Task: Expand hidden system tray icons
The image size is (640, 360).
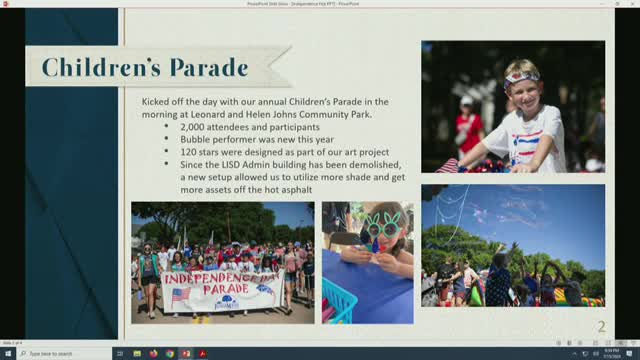Action: point(574,353)
